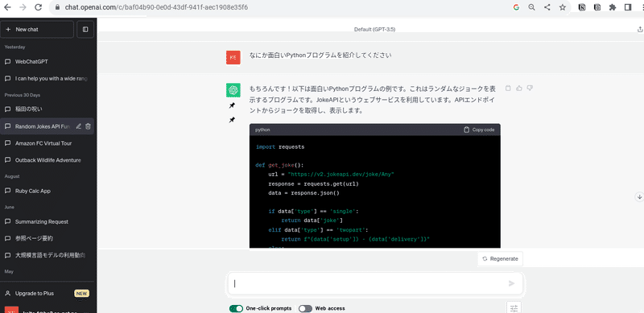Click the Default (GPT-3.5) model label

tap(374, 30)
